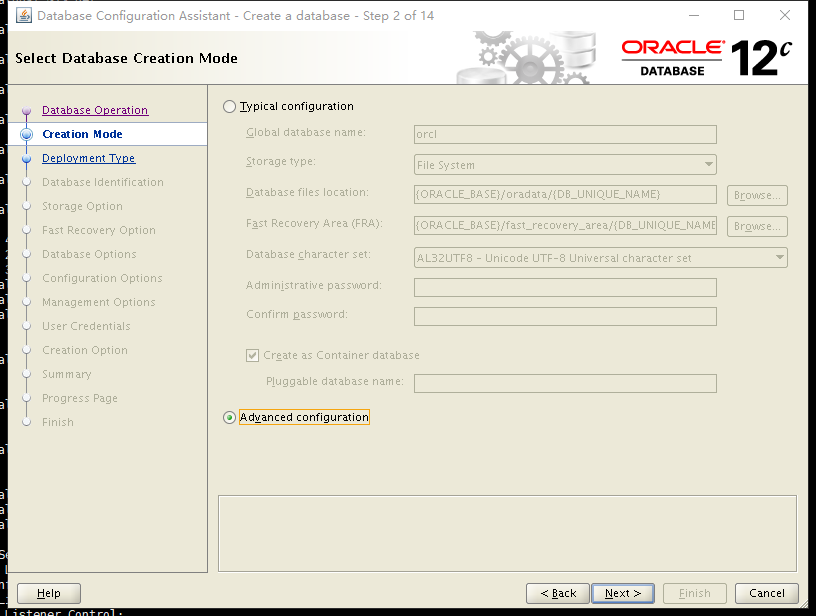This screenshot has height=616, width=816.
Task: Click the Help button
Action: (49, 593)
